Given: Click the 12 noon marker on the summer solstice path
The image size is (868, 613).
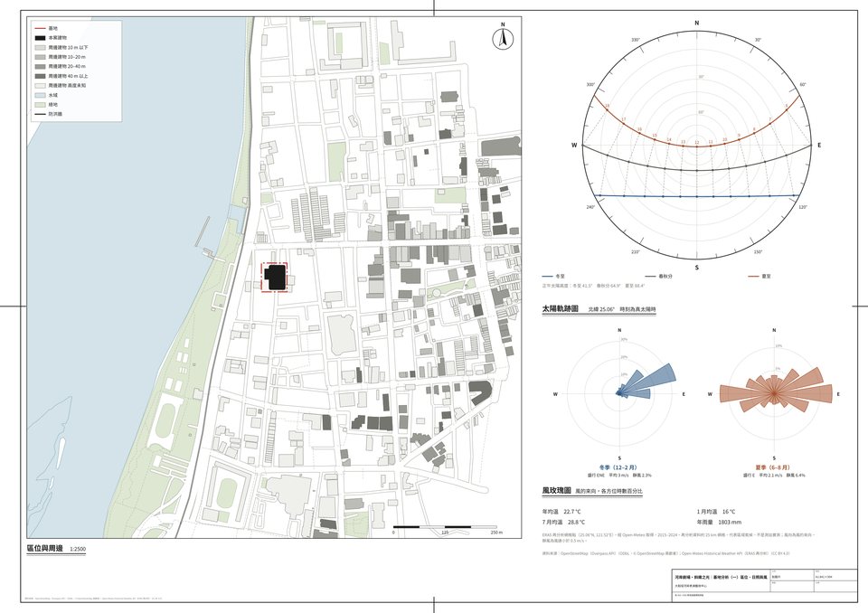Looking at the screenshot, I should click(696, 145).
